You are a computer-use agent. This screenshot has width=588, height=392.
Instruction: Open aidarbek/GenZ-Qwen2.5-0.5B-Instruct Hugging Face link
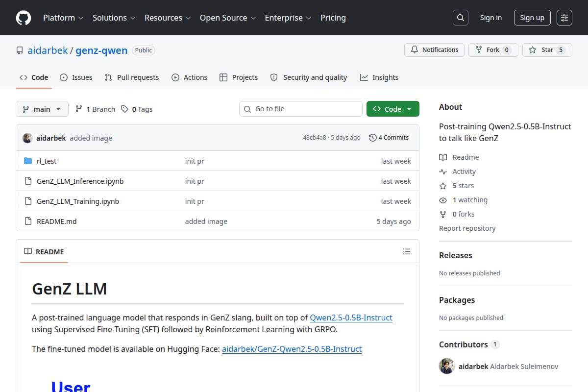point(292,349)
